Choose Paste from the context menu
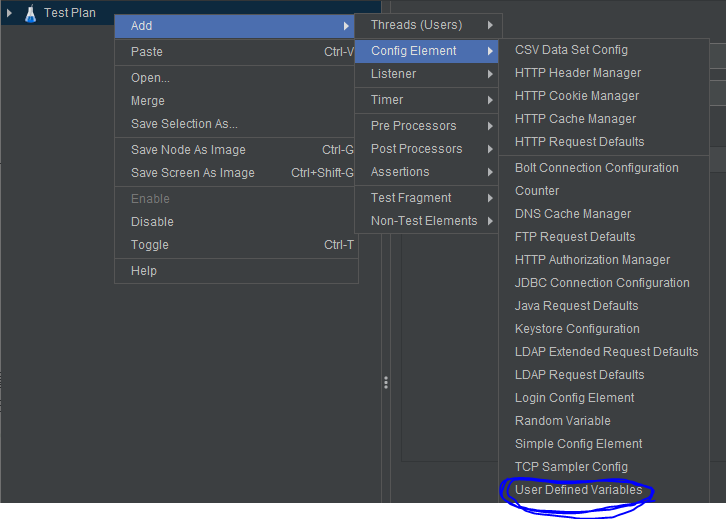726x519 pixels. (235, 52)
